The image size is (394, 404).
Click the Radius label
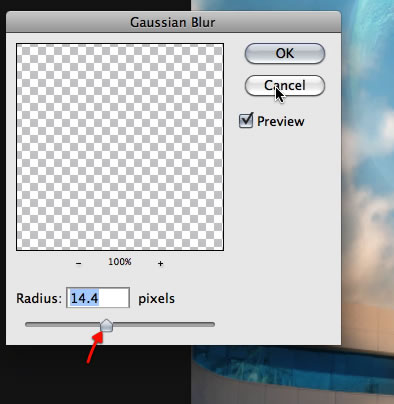(x=39, y=298)
